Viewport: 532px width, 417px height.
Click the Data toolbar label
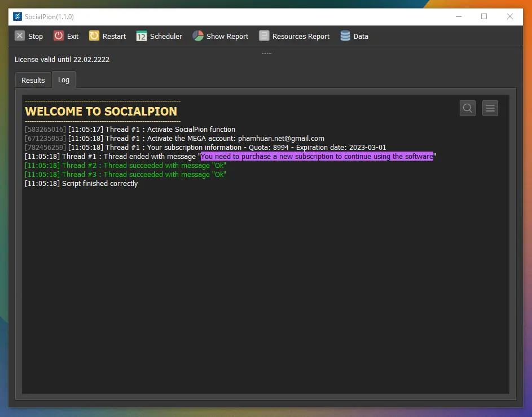360,36
